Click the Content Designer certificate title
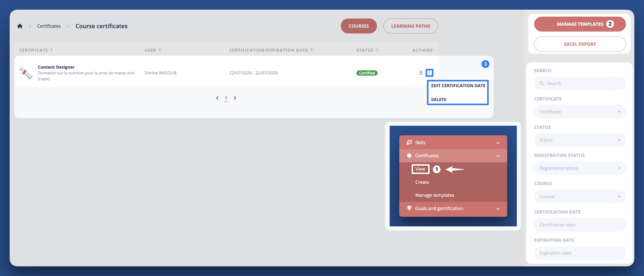The height and width of the screenshot is (276, 644). coord(56,67)
